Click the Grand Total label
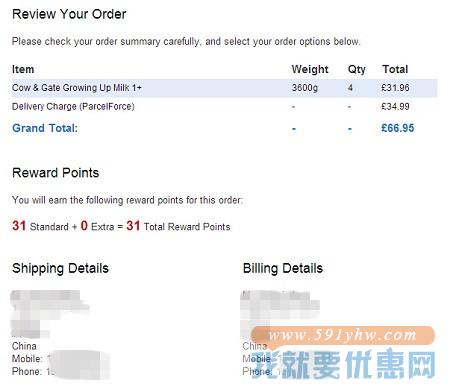 click(45, 128)
